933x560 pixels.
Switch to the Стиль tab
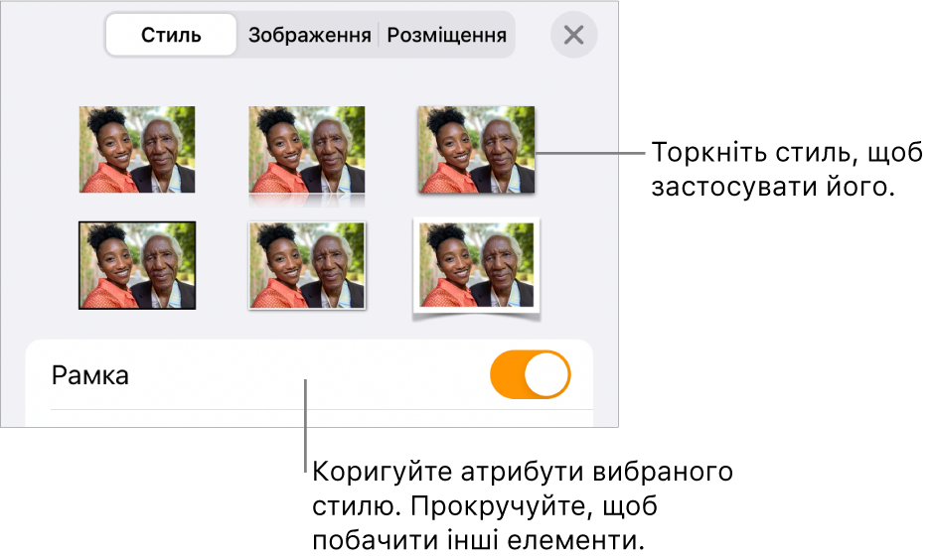click(x=171, y=35)
